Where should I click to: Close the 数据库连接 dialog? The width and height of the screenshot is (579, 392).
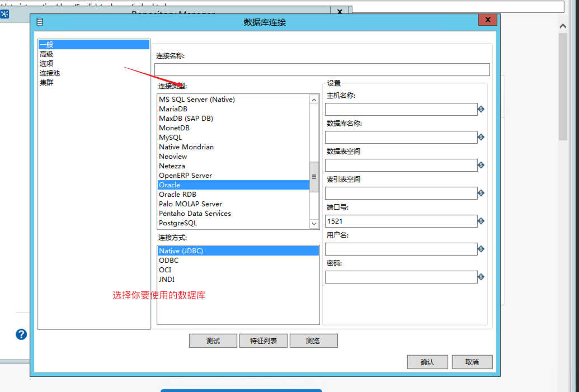click(487, 20)
